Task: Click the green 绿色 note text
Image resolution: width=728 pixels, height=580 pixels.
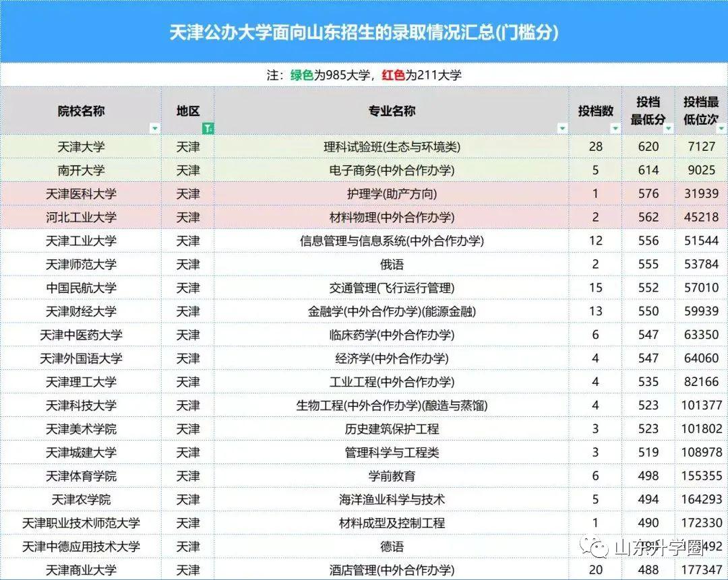Action: coord(302,75)
